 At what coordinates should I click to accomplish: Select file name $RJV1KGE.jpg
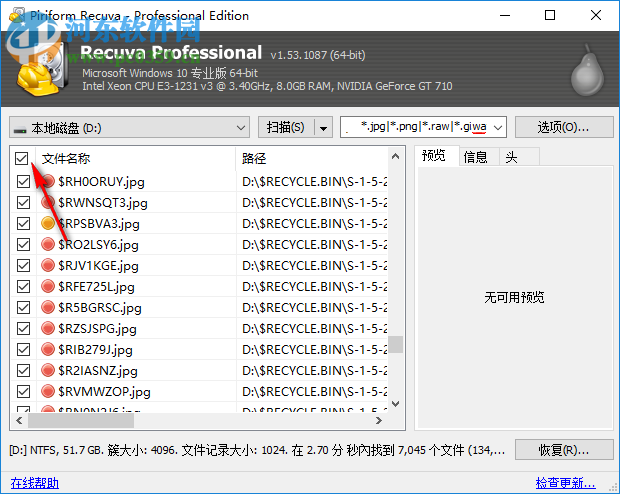click(x=98, y=266)
